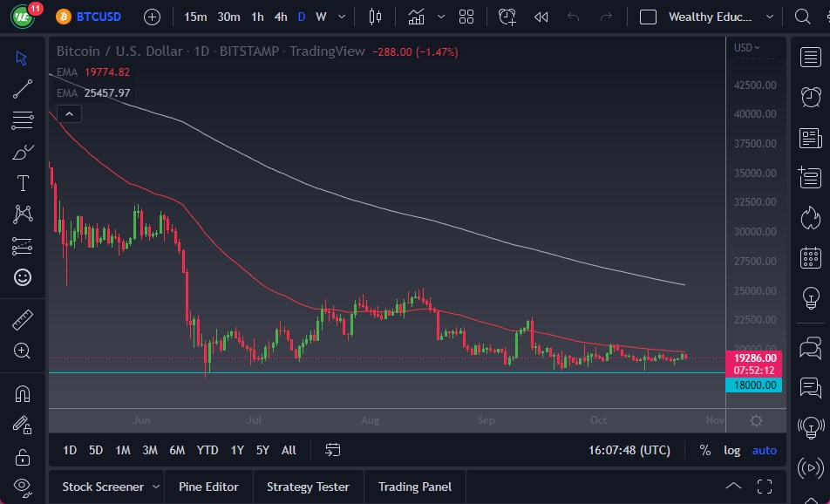
Task: Select the Trend Line tool
Action: [x=23, y=89]
